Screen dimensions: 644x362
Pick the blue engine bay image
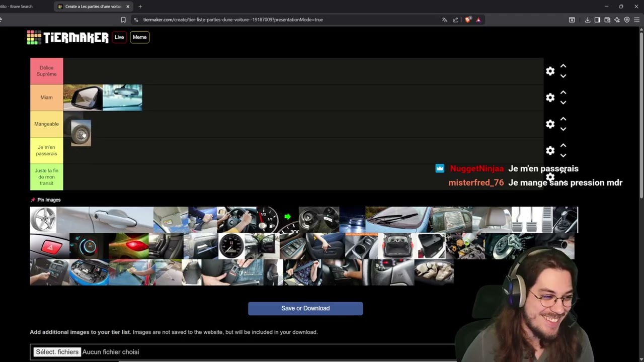click(x=89, y=272)
